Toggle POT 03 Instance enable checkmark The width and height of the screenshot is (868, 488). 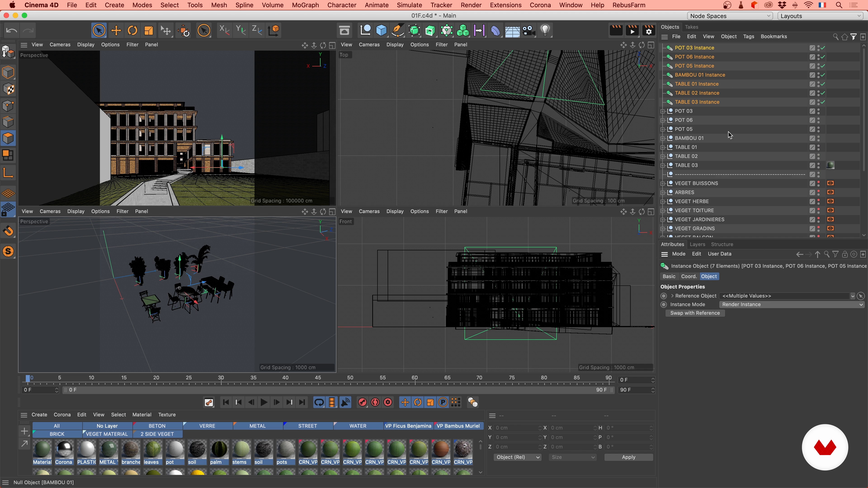pyautogui.click(x=823, y=48)
